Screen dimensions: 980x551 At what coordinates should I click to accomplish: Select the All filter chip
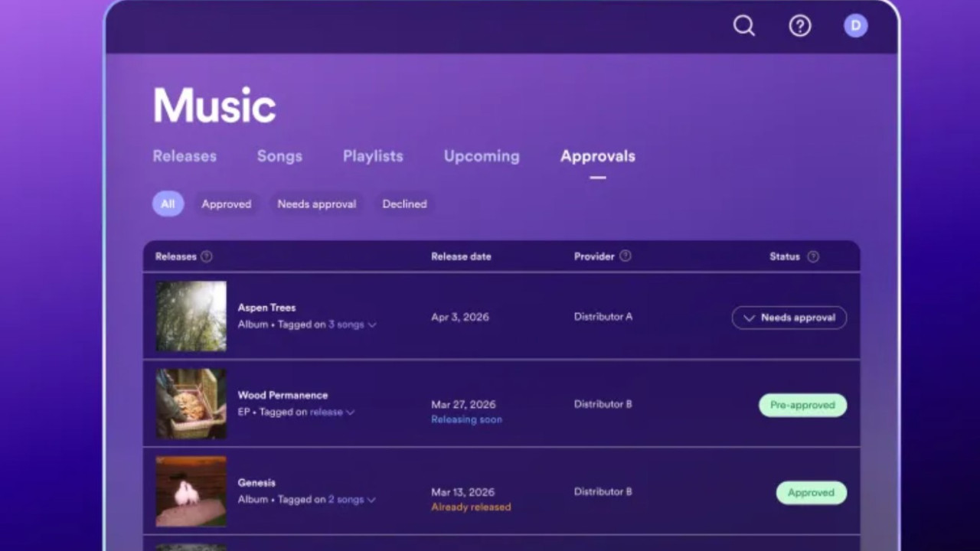click(168, 204)
